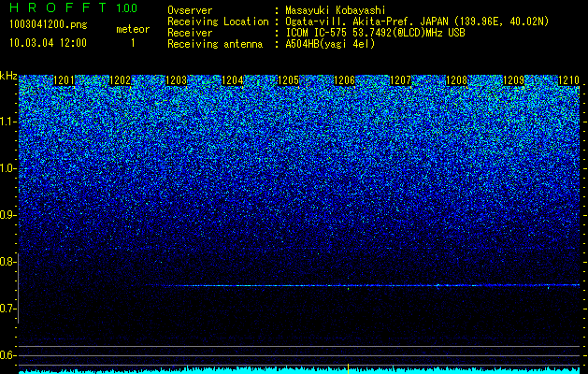Click the 1207 time marker
Viewport: 588px width, 374px height.
pyautogui.click(x=400, y=80)
